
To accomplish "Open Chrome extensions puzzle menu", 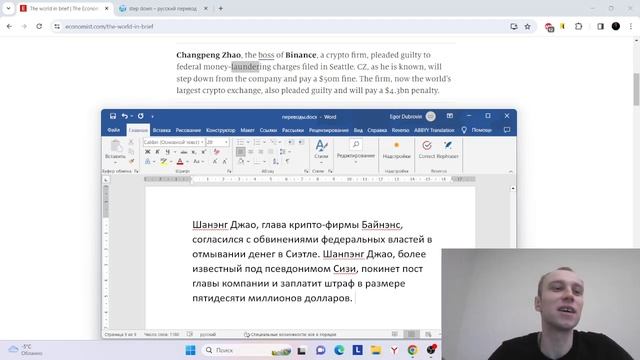I will click(x=578, y=27).
